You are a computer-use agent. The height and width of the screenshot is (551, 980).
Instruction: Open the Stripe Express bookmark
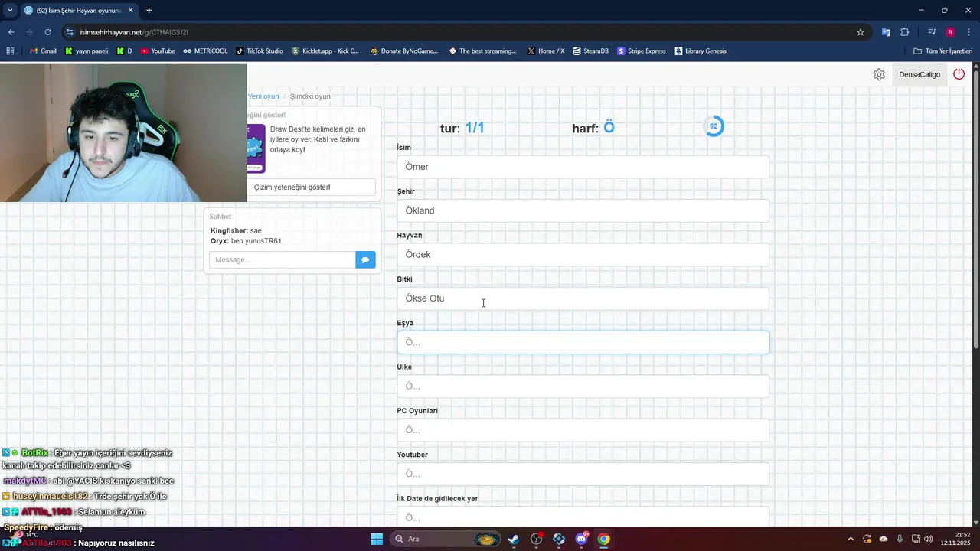pyautogui.click(x=641, y=51)
